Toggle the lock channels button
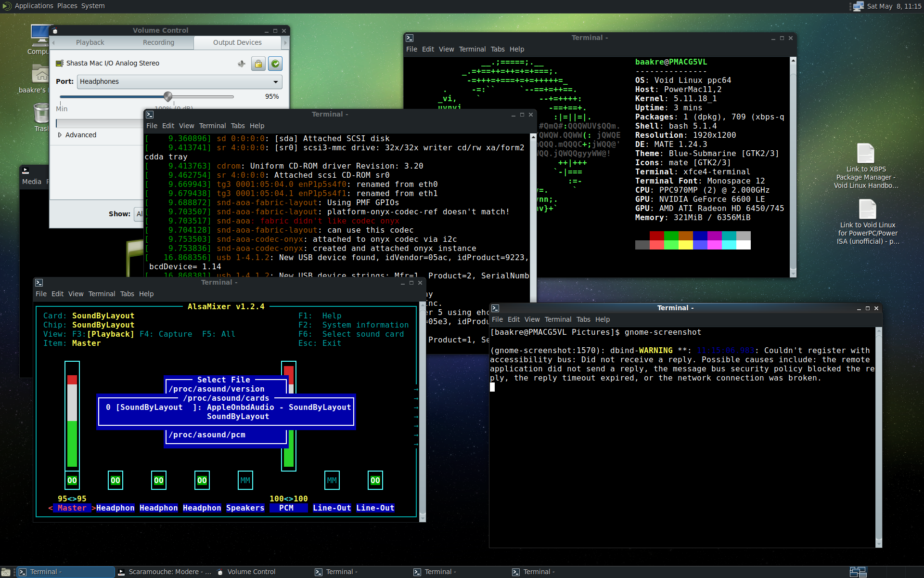924x578 pixels. pos(258,64)
